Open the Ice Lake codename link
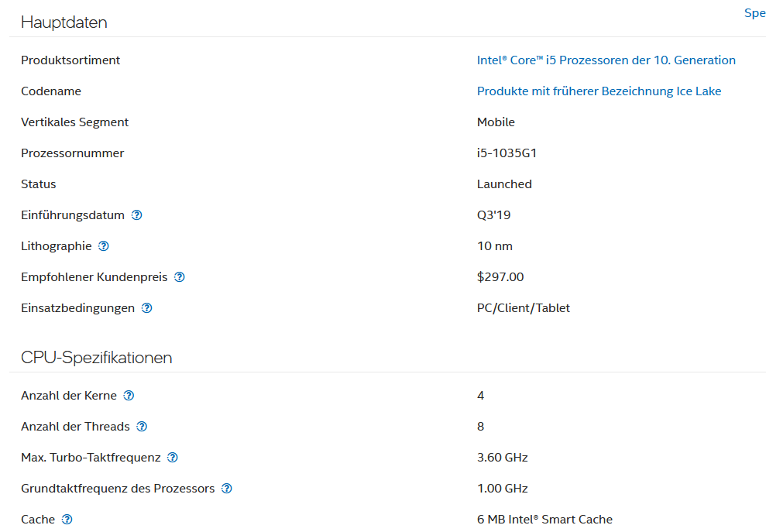 point(599,91)
